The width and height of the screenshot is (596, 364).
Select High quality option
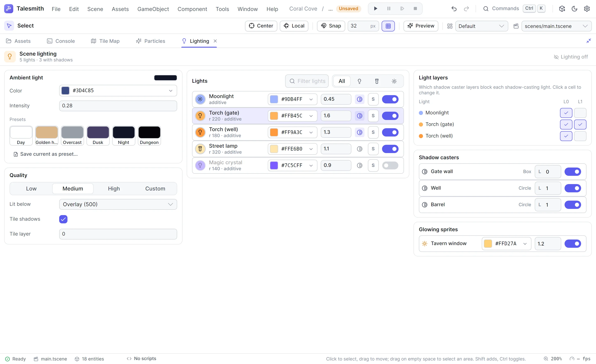(114, 189)
